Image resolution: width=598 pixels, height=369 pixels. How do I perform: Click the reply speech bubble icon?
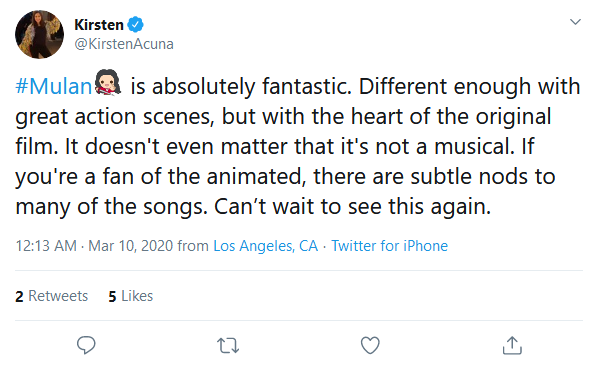click(x=86, y=345)
